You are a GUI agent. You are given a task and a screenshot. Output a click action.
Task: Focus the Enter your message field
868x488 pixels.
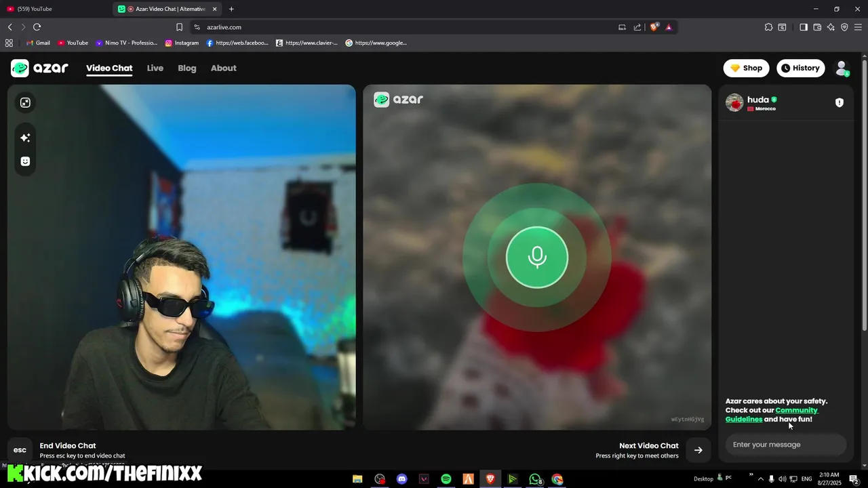click(786, 445)
